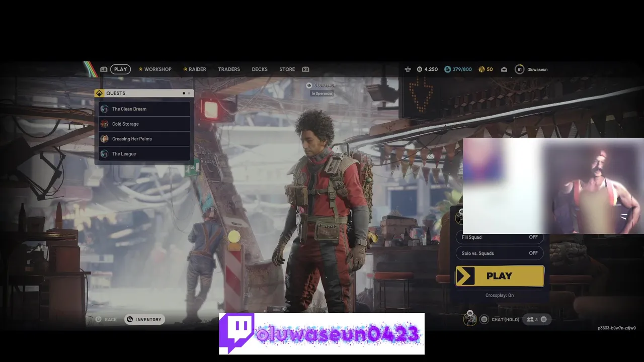Click the figure icon left of 4,250

click(408, 69)
